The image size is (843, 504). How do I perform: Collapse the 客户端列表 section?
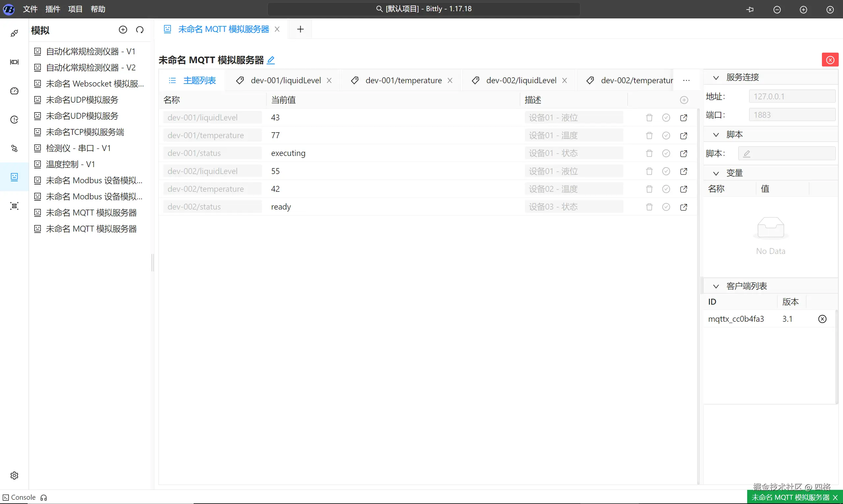coord(716,286)
